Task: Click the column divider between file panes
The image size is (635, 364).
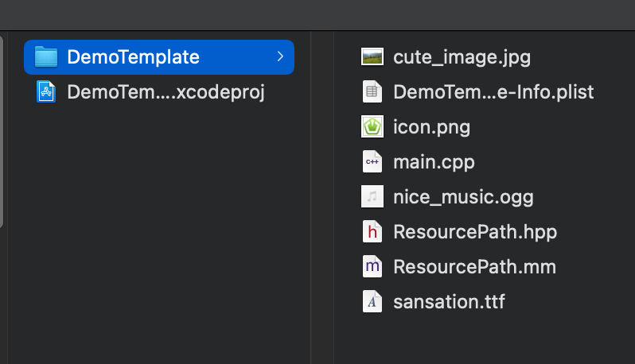Action: pyautogui.click(x=310, y=199)
